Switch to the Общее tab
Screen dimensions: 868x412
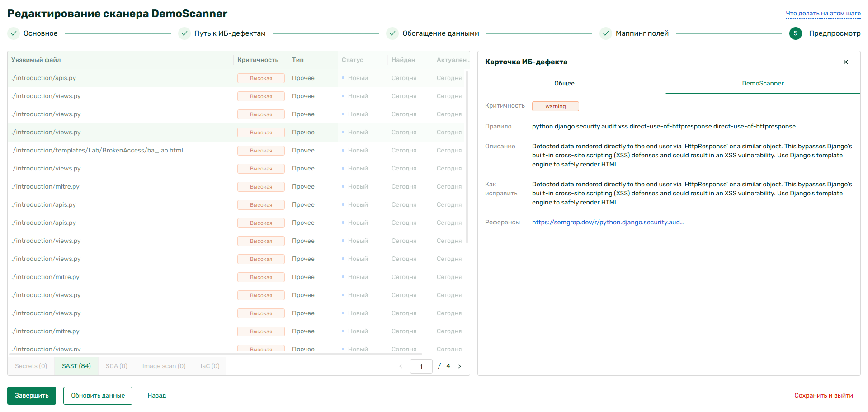564,84
